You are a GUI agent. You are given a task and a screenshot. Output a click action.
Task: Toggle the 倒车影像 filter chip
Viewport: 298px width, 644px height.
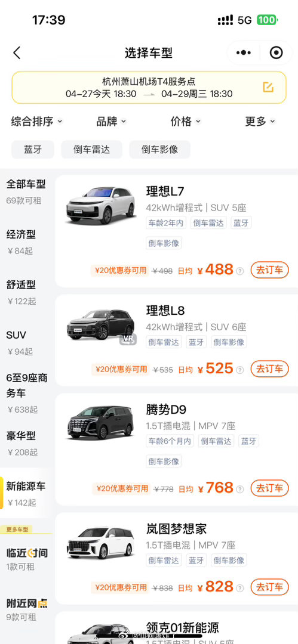pyautogui.click(x=159, y=150)
